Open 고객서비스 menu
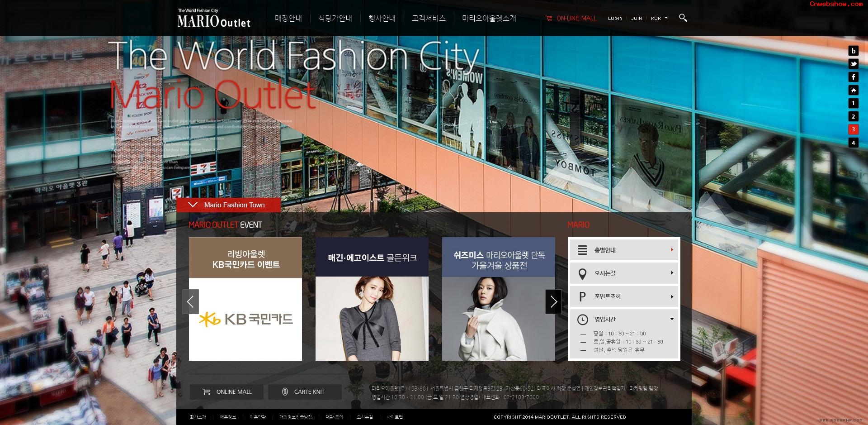Screen dimensions: 868x425 (x=429, y=19)
